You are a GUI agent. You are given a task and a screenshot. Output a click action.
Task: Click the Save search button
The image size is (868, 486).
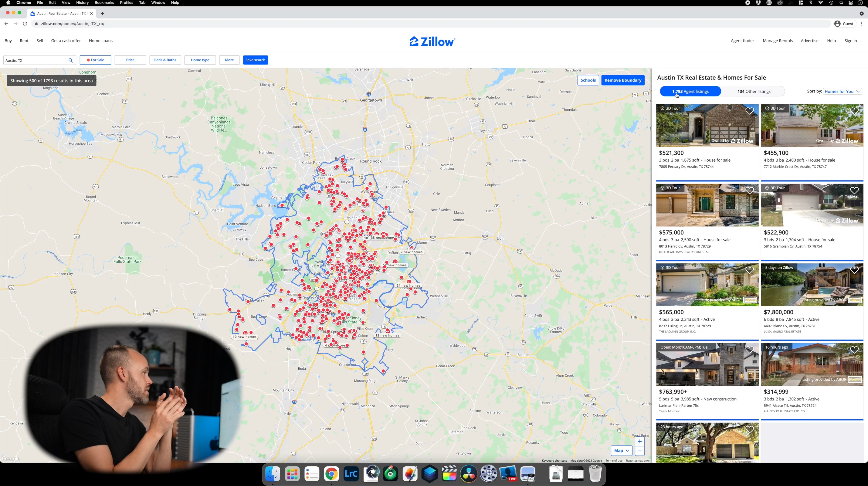(x=255, y=60)
